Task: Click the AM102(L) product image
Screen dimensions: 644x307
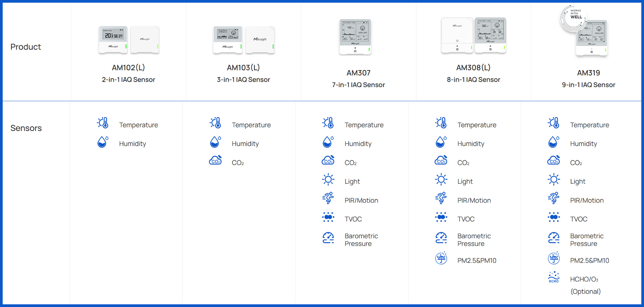Action: pyautogui.click(x=128, y=40)
